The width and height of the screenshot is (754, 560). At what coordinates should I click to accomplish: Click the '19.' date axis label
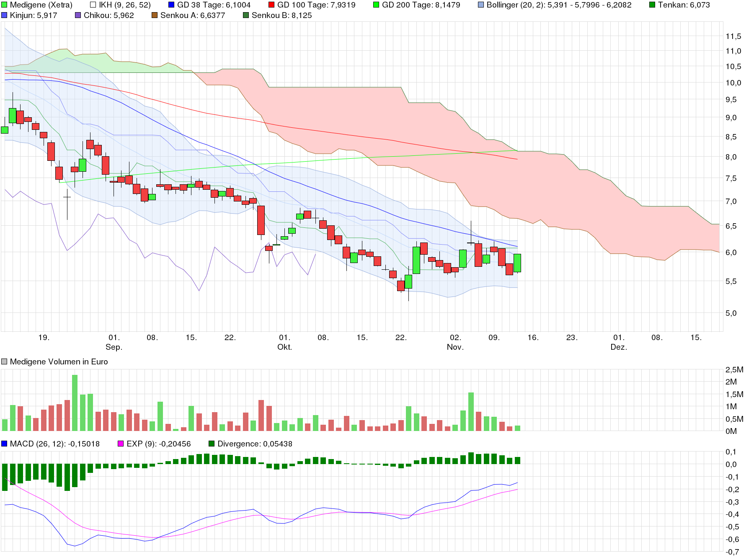(44, 338)
